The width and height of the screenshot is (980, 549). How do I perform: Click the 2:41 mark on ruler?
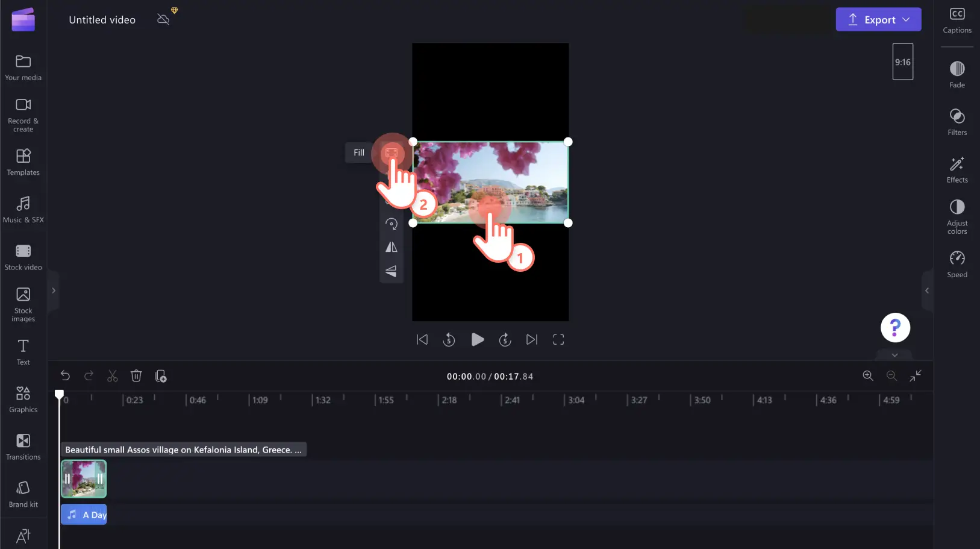512,400
